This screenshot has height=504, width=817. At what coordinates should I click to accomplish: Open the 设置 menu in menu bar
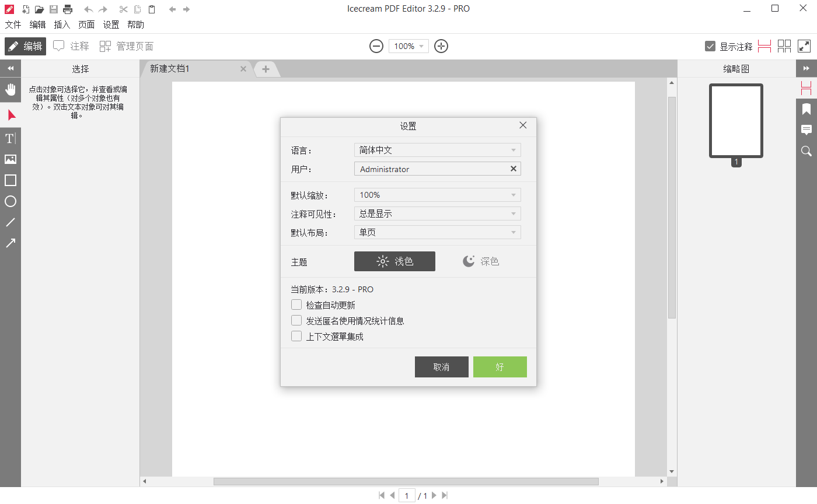[111, 24]
